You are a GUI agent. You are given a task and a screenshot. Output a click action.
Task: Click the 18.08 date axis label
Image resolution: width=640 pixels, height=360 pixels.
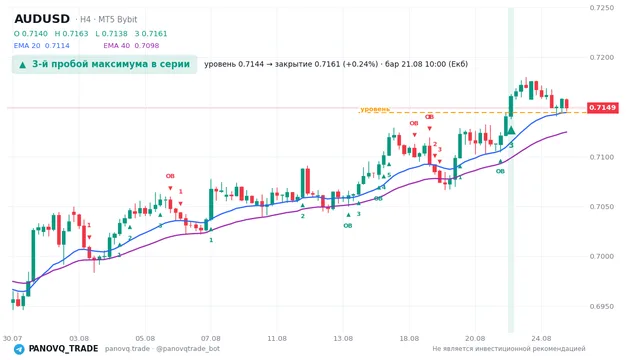409,338
